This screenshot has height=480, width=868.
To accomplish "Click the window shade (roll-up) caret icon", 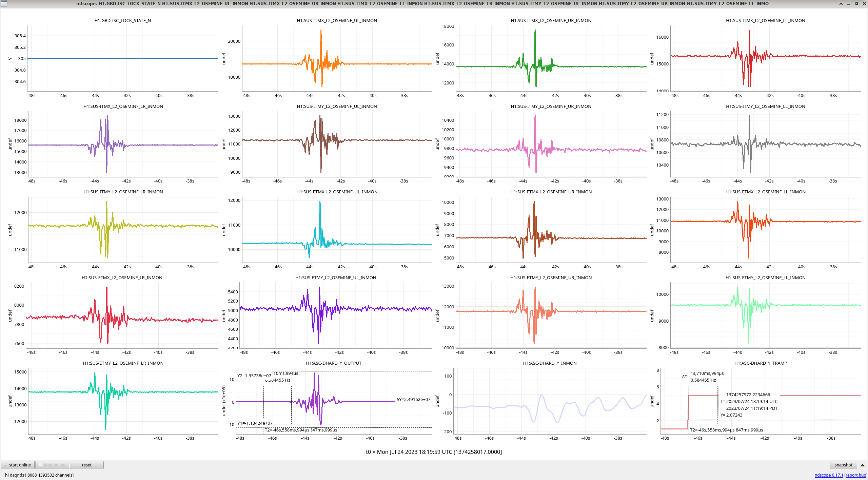I will (x=841, y=3).
